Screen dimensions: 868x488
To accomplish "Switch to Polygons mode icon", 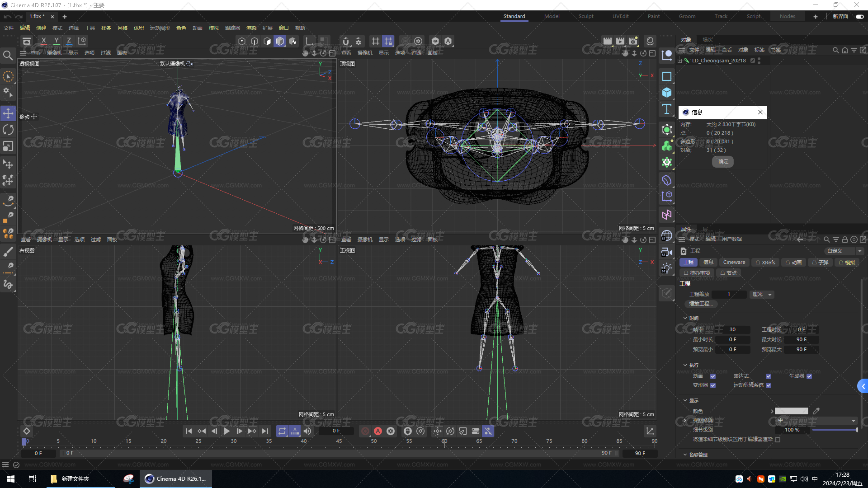I will 267,41.
